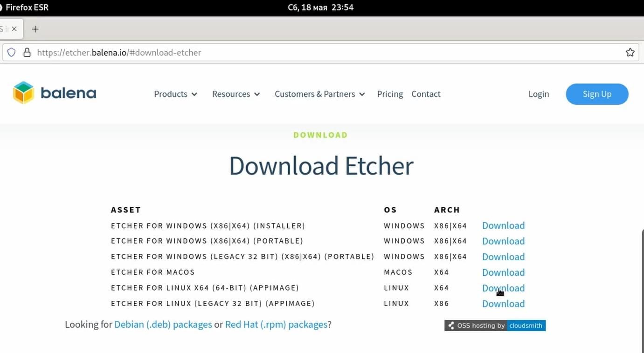Click the OS column header
Viewport: 644px width, 353px height.
[390, 210]
